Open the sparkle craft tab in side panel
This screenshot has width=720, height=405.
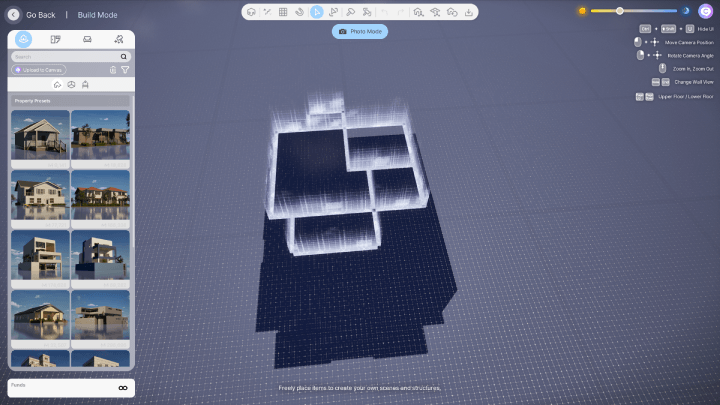(119, 39)
